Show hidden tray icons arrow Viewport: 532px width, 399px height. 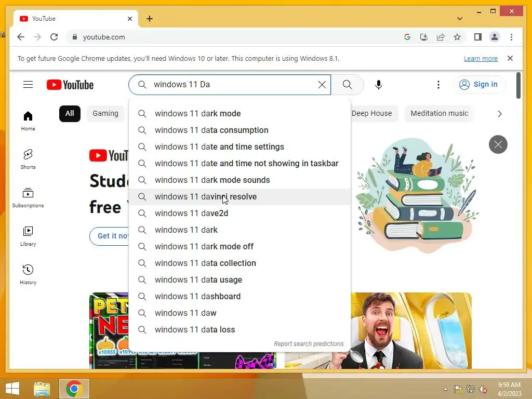tap(445, 389)
